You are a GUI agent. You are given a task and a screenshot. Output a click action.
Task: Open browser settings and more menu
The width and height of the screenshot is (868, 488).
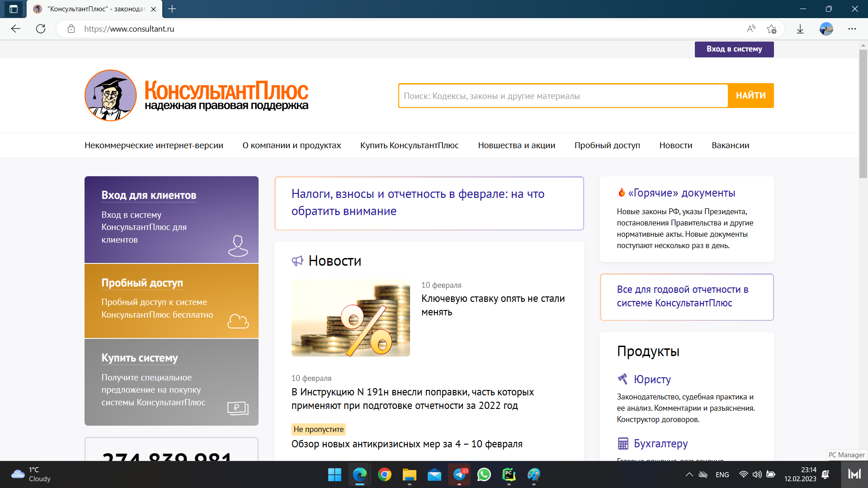[x=852, y=29]
